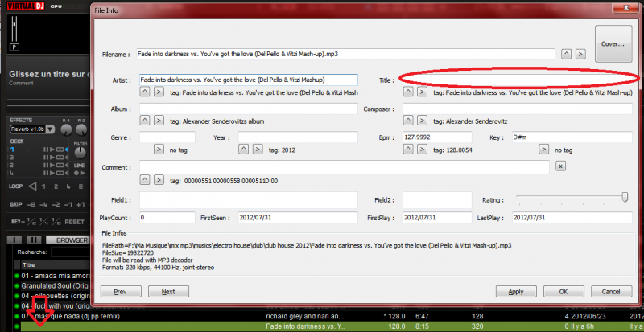Click the KEY 1/4 button
Viewport: 644px width, 332px height.
pos(43,222)
